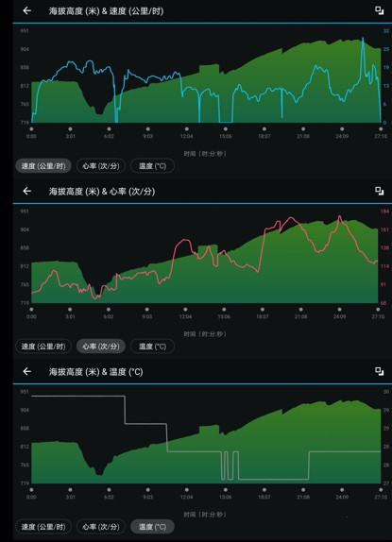Select 心率 (次/分) chip under speed chart

100,166
